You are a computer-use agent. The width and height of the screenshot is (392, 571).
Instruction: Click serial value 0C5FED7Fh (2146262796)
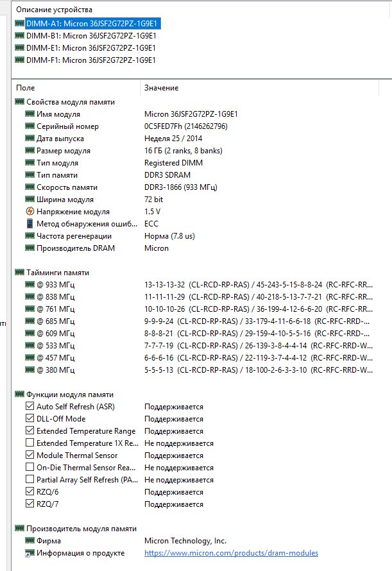(186, 126)
